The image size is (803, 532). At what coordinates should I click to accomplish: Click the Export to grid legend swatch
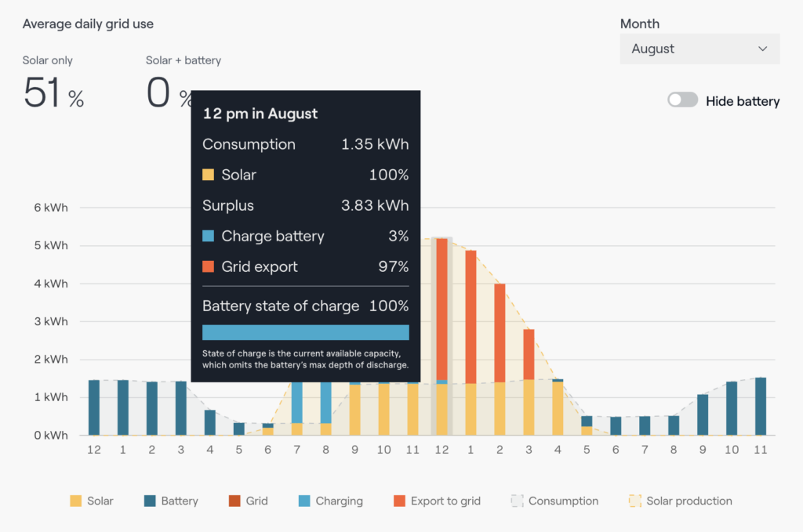[x=399, y=501]
